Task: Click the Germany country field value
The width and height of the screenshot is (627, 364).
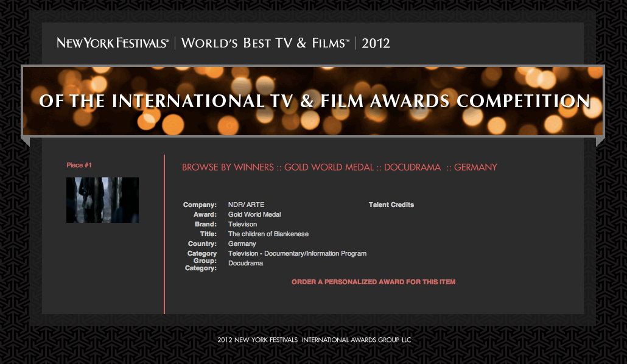Action: coord(242,243)
